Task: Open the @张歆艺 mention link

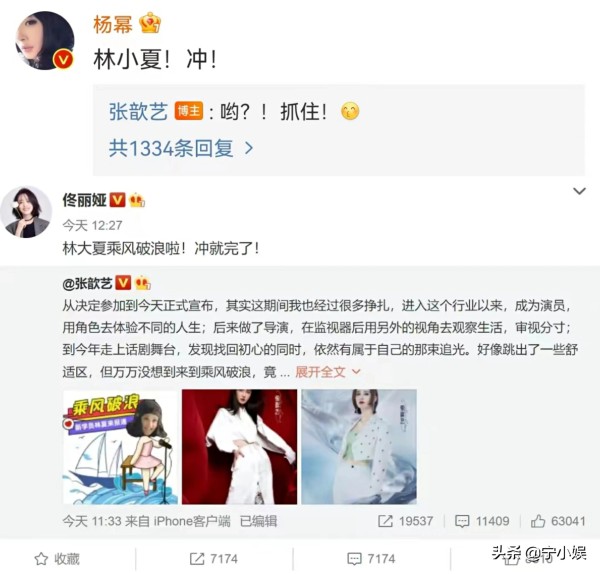Action: coord(87,284)
